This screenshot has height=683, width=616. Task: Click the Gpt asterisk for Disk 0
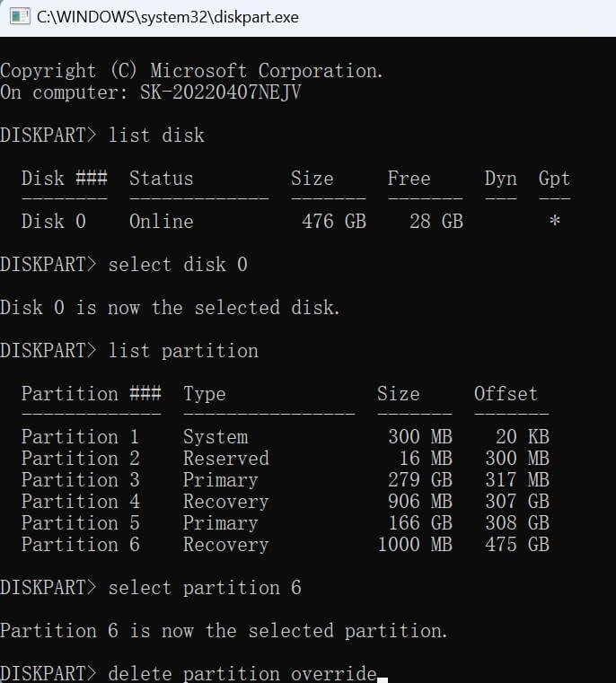554,222
